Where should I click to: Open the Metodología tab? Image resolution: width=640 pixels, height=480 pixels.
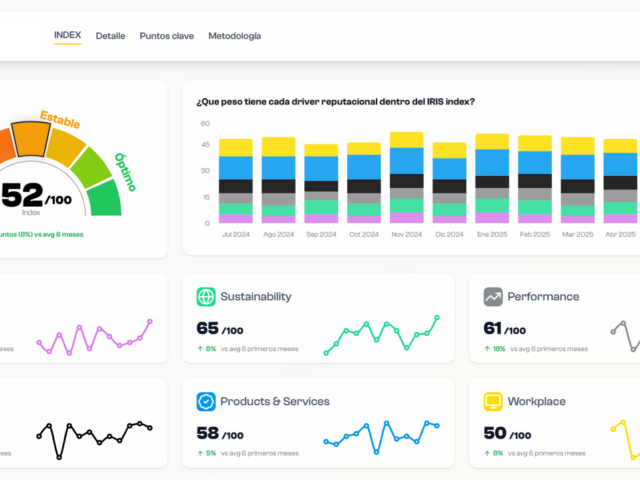[x=234, y=36]
